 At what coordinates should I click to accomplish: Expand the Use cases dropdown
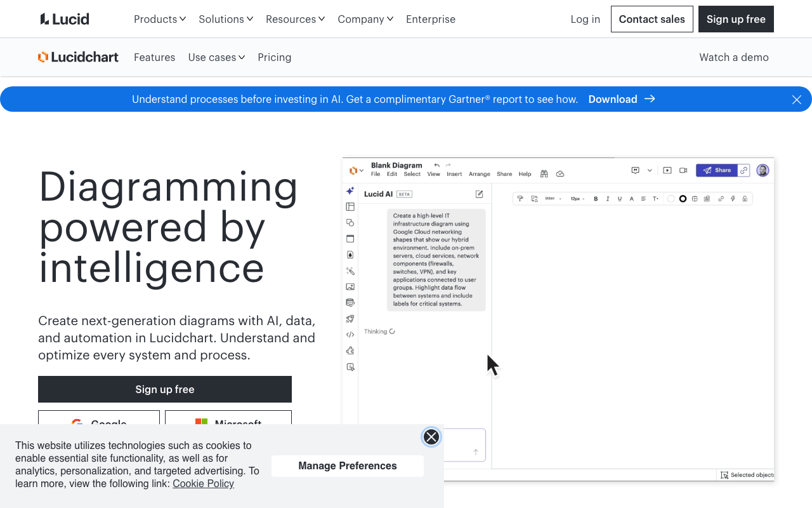click(216, 57)
